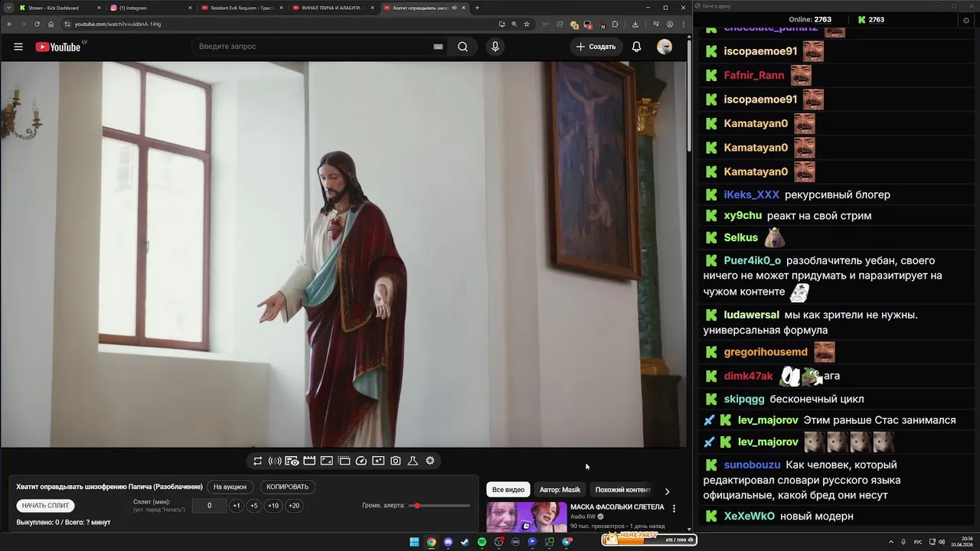Add five minutes with the +5 button
Image resolution: width=980 pixels, height=551 pixels.
254,506
